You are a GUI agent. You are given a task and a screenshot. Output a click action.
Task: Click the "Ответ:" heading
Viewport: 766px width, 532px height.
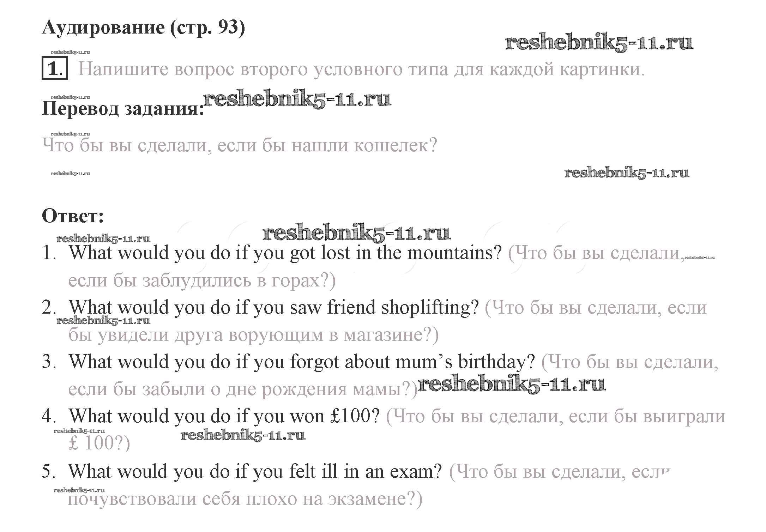click(73, 216)
